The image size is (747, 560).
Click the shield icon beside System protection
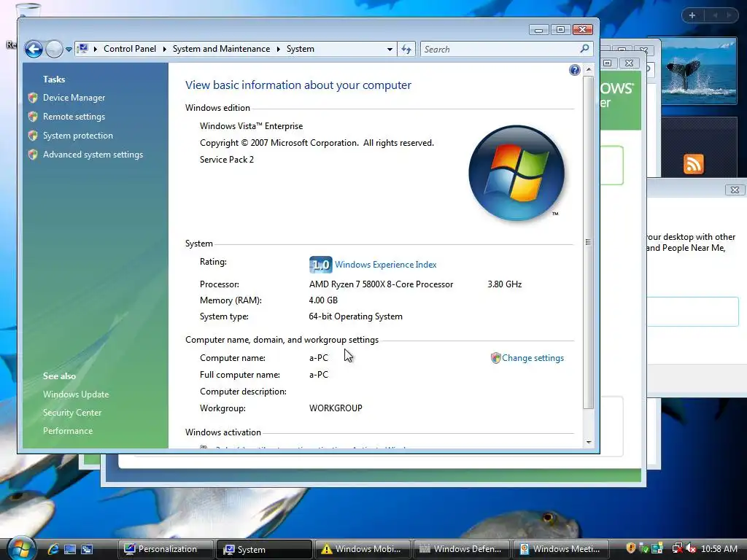coord(33,136)
